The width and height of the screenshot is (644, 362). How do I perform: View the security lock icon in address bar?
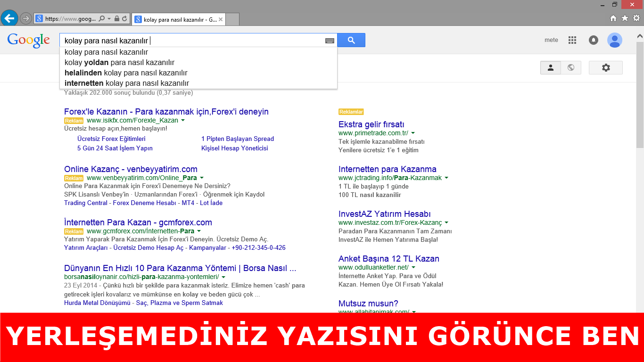tap(117, 19)
